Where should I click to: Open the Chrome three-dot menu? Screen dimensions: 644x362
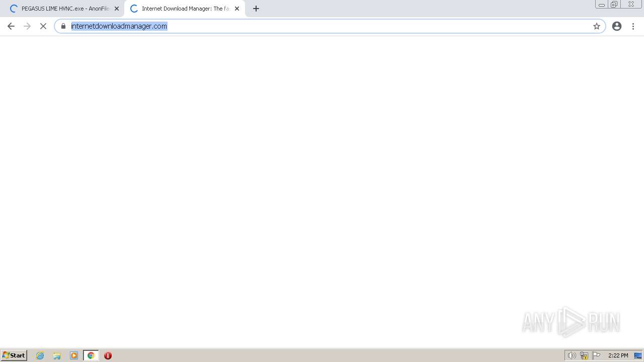pos(633,26)
